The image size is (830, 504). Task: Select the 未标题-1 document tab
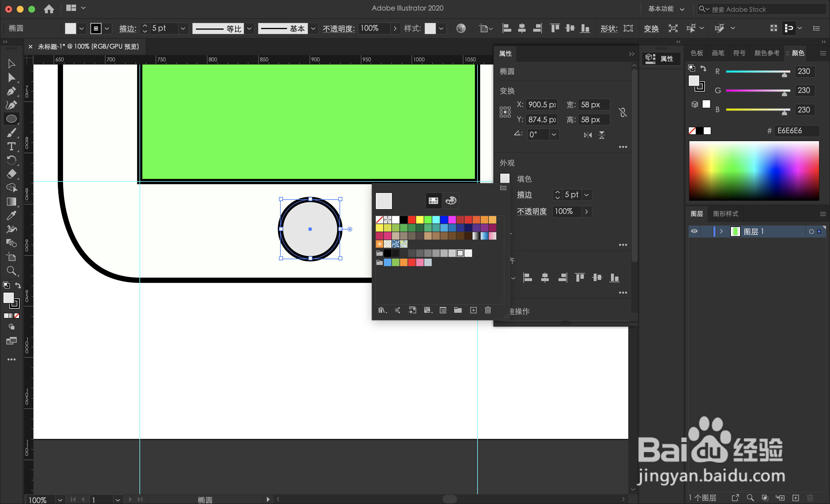pos(88,46)
